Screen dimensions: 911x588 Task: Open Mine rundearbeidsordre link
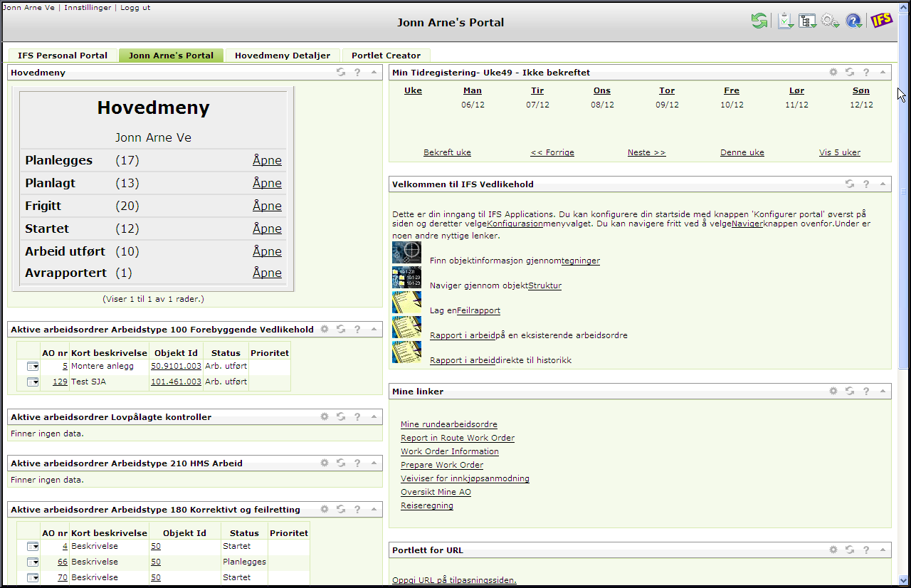pyautogui.click(x=449, y=424)
